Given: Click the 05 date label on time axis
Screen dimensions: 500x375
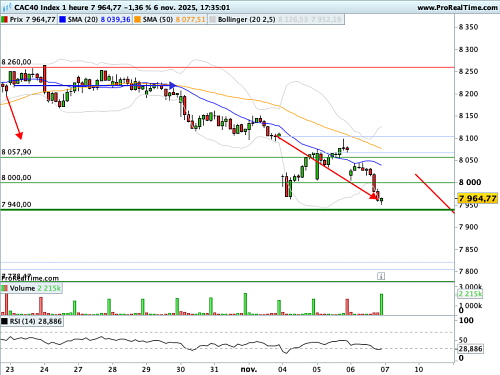Looking at the screenshot, I should 317,369.
